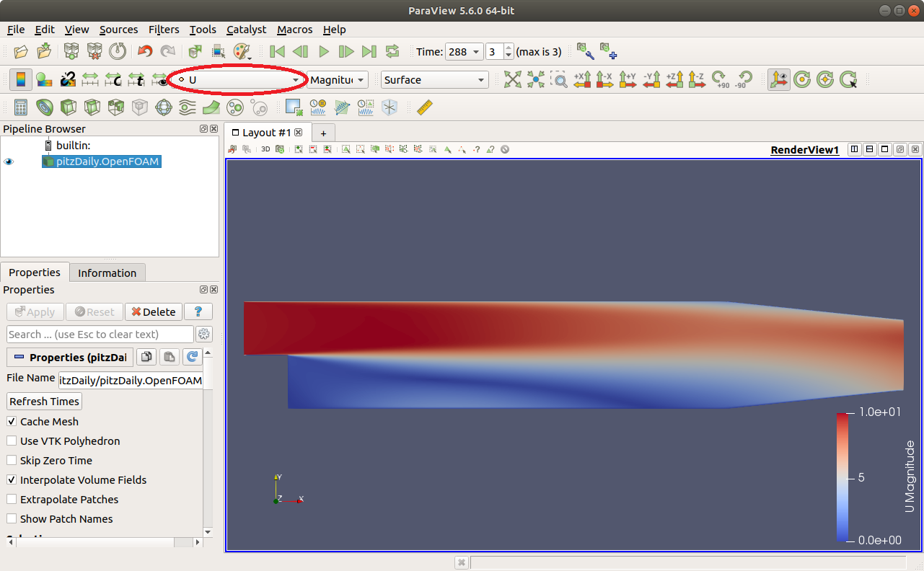Open the Catalyst menu
The image size is (924, 571).
247,30
